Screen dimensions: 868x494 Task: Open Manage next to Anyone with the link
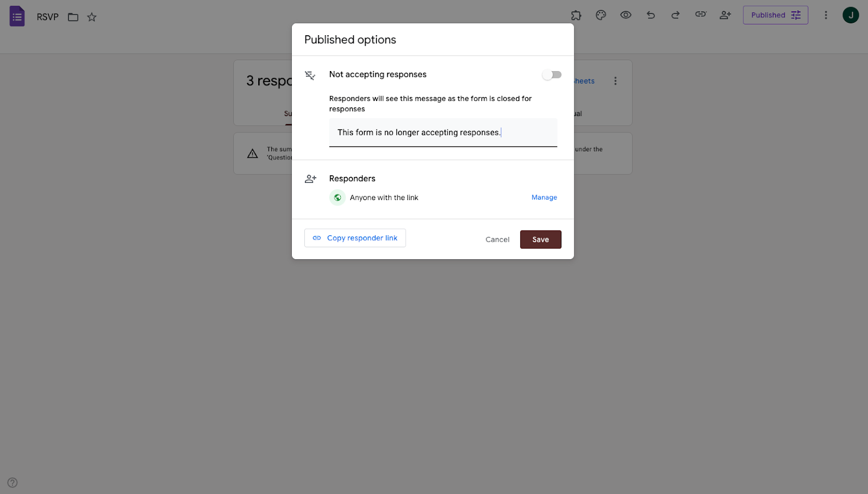pyautogui.click(x=544, y=197)
